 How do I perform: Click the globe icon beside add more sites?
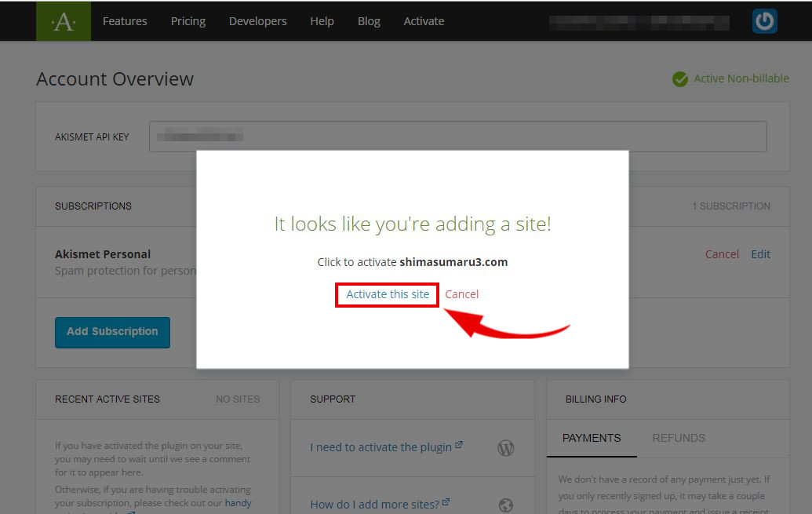point(506,505)
